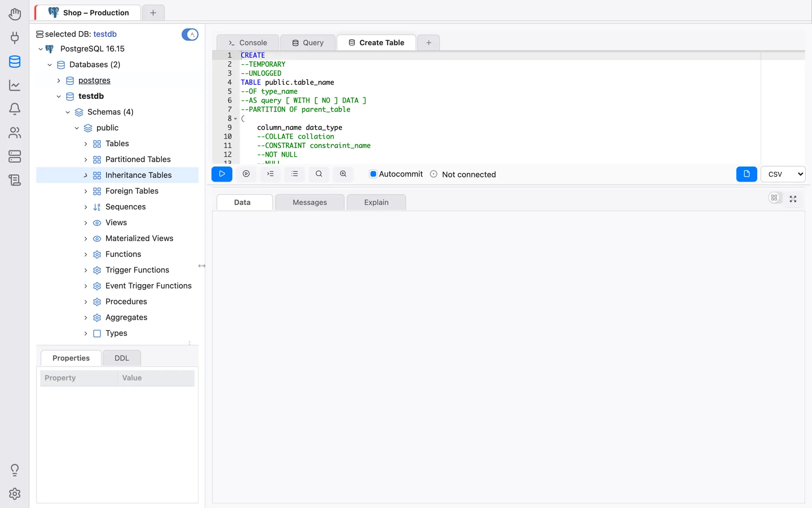812x508 pixels.
Task: Open the users icon in sidebar
Action: [14, 133]
